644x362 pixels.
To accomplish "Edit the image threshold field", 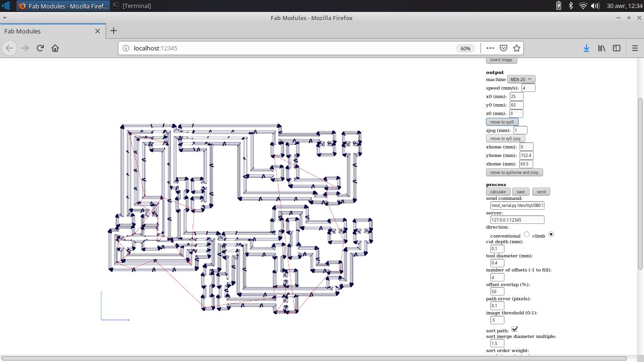I will [x=497, y=320].
